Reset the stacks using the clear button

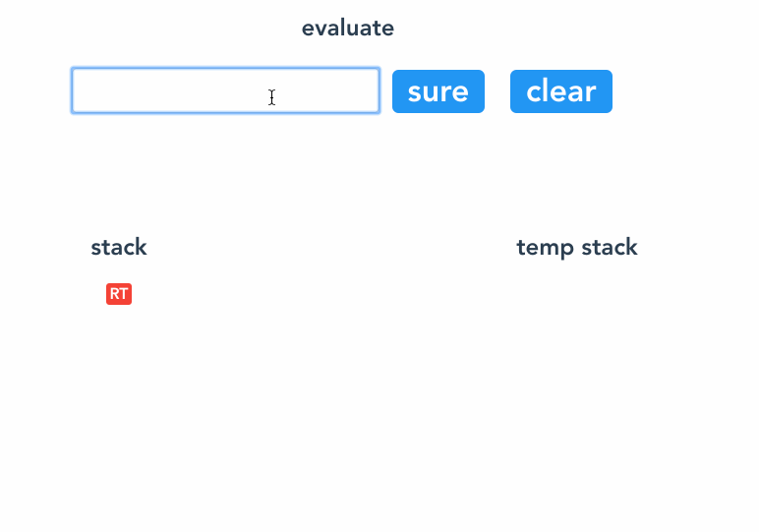click(x=561, y=91)
